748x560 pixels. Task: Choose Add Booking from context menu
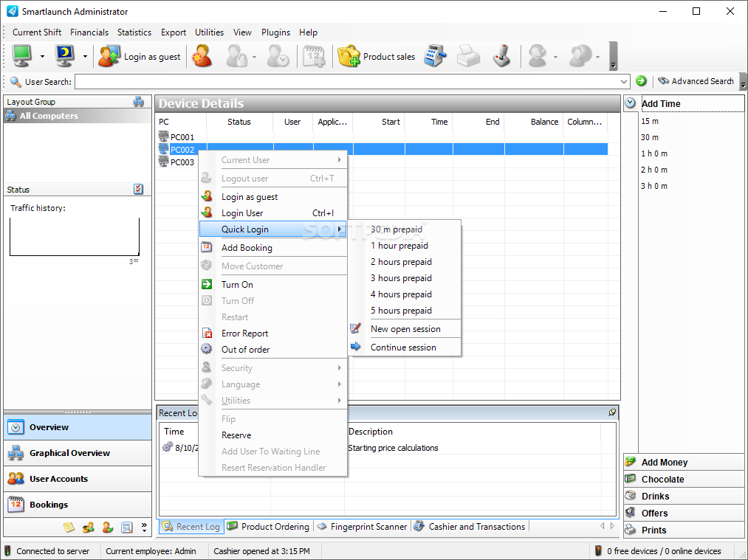coord(273,248)
